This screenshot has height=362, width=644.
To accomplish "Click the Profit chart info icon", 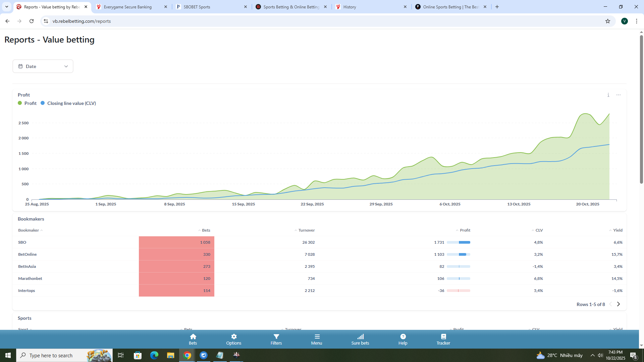I will (608, 95).
